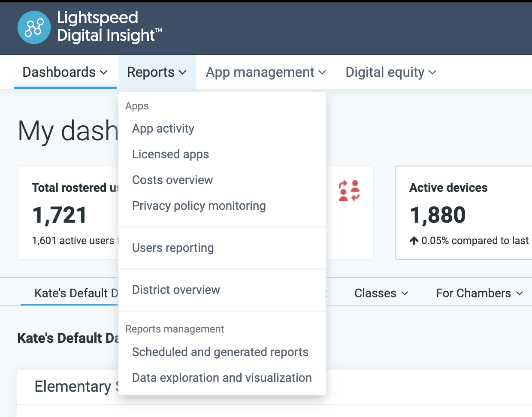Select App activity from the Reports menu

pos(163,128)
